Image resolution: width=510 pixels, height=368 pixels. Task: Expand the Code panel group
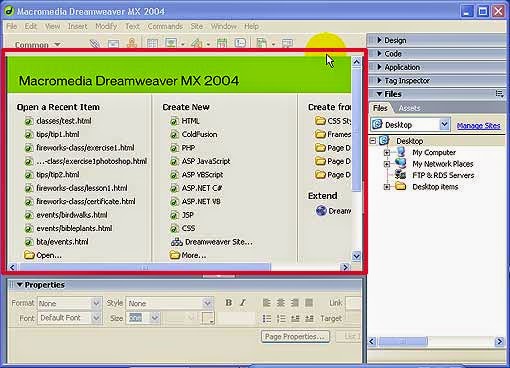[x=379, y=53]
